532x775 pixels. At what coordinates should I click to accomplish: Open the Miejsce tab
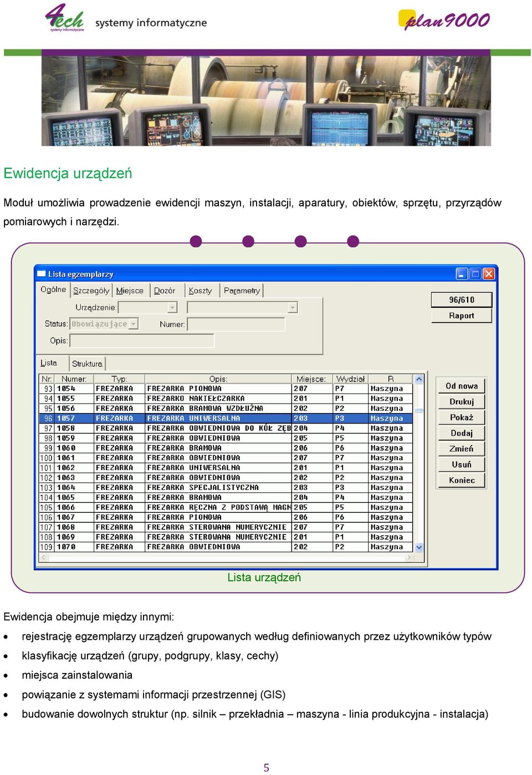tap(130, 290)
